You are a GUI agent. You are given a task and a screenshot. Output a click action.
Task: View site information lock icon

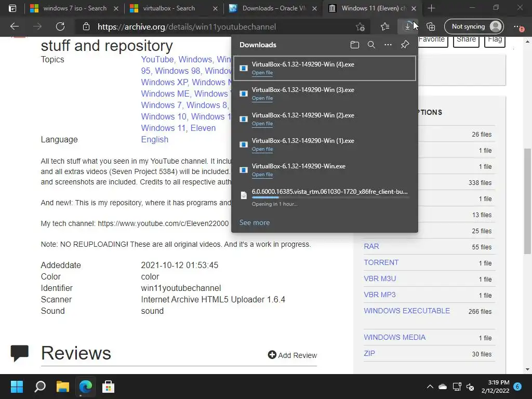(x=86, y=26)
